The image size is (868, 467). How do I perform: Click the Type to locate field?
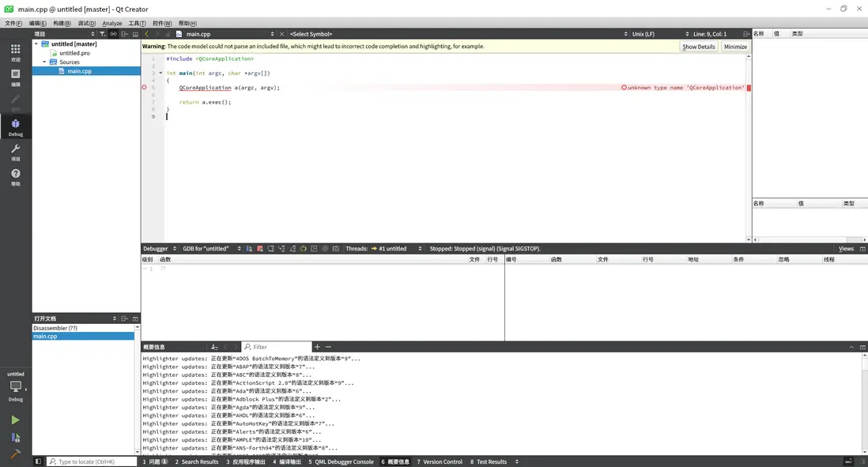pos(92,461)
